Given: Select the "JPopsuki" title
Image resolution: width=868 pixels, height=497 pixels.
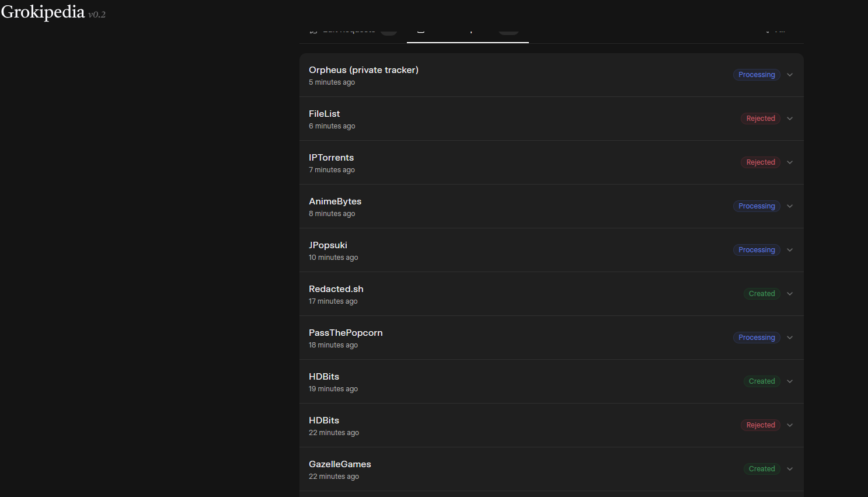Looking at the screenshot, I should pos(328,245).
